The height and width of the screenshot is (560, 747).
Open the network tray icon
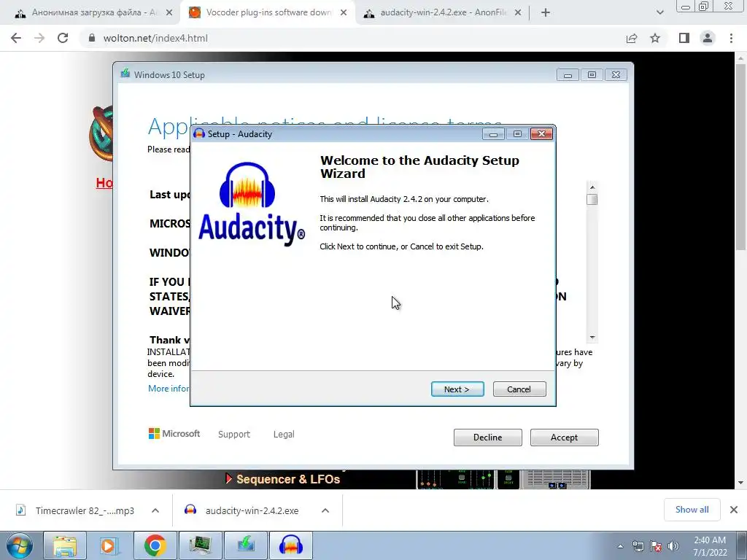click(638, 546)
